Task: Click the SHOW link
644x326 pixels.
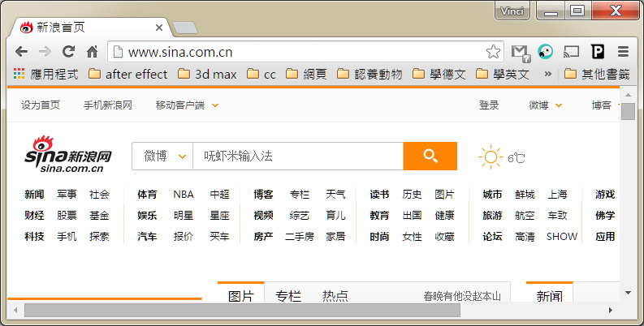Action: [x=562, y=237]
